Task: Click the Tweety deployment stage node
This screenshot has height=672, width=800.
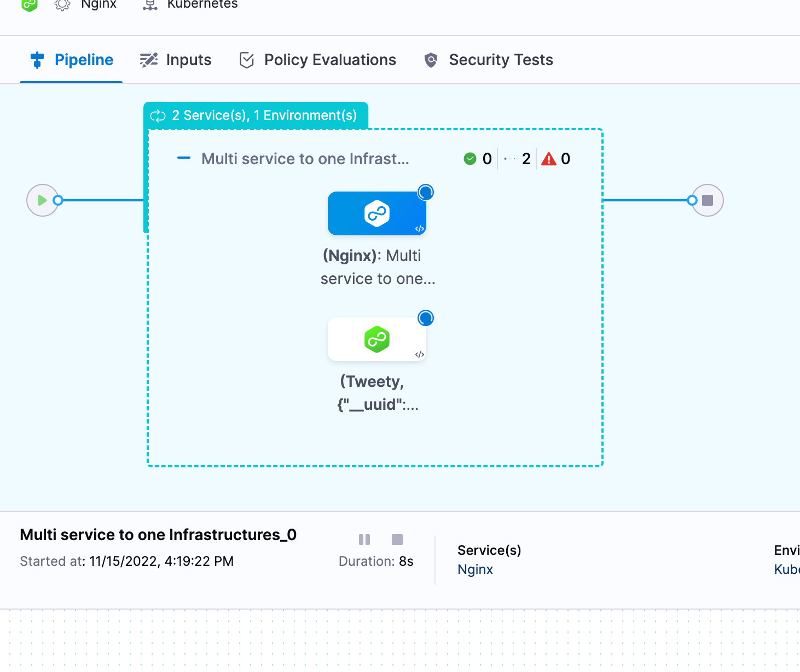Action: [x=376, y=339]
